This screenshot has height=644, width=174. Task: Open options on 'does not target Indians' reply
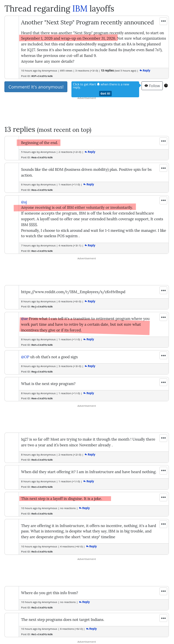163,618
